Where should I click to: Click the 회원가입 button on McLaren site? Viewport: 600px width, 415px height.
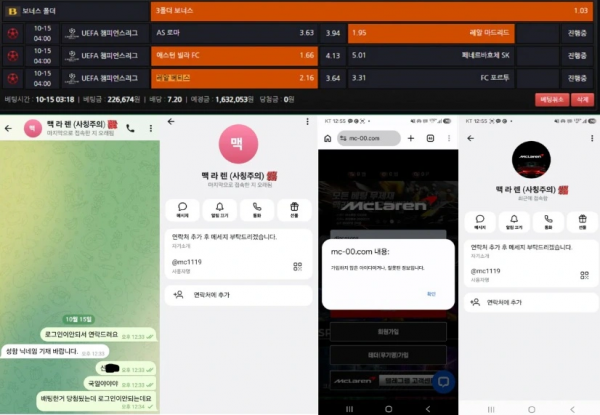click(388, 332)
